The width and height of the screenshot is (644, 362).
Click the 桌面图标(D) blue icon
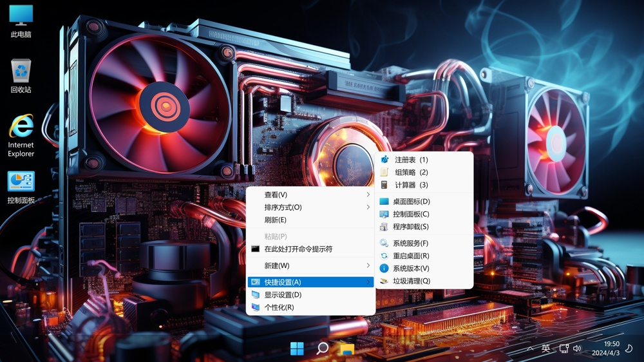384,202
